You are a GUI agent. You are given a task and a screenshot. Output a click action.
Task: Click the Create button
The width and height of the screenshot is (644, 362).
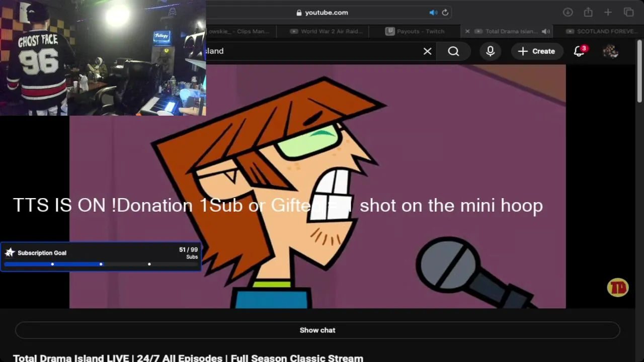[x=536, y=51]
